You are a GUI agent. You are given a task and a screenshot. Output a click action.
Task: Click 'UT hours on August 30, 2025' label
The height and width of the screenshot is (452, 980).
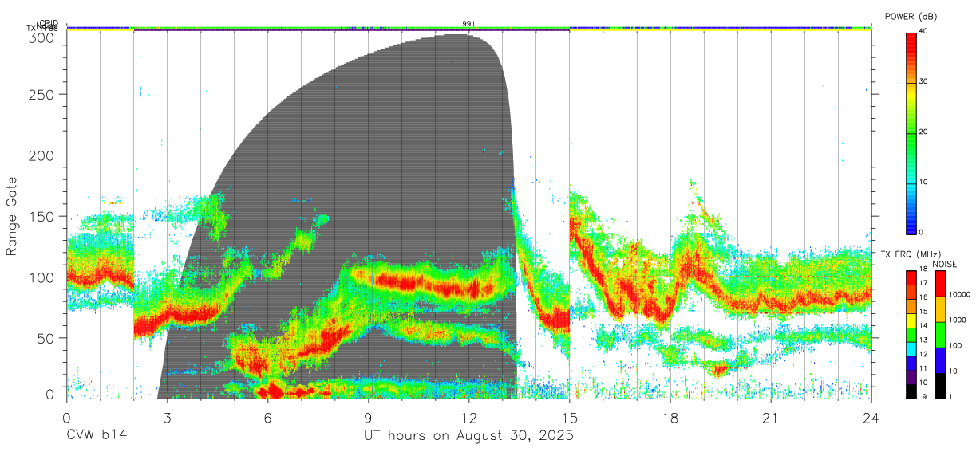pos(468,435)
